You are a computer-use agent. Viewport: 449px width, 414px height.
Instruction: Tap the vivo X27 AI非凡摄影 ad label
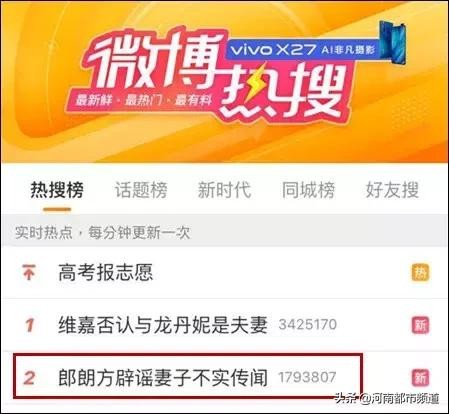(303, 50)
